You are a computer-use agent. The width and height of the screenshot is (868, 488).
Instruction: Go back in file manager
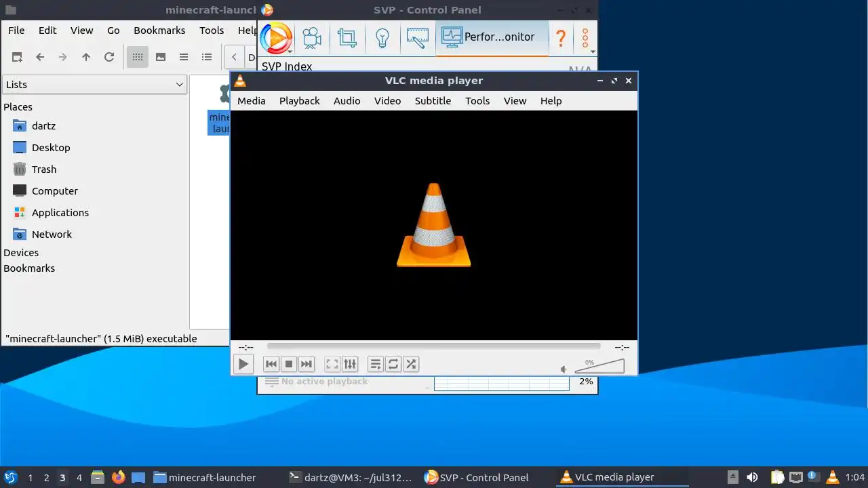(x=40, y=57)
